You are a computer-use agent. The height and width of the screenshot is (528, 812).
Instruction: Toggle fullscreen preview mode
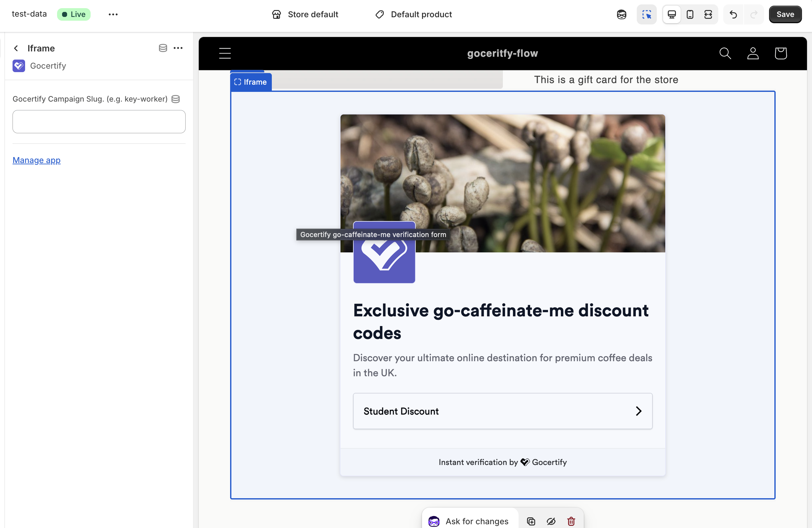coord(708,14)
